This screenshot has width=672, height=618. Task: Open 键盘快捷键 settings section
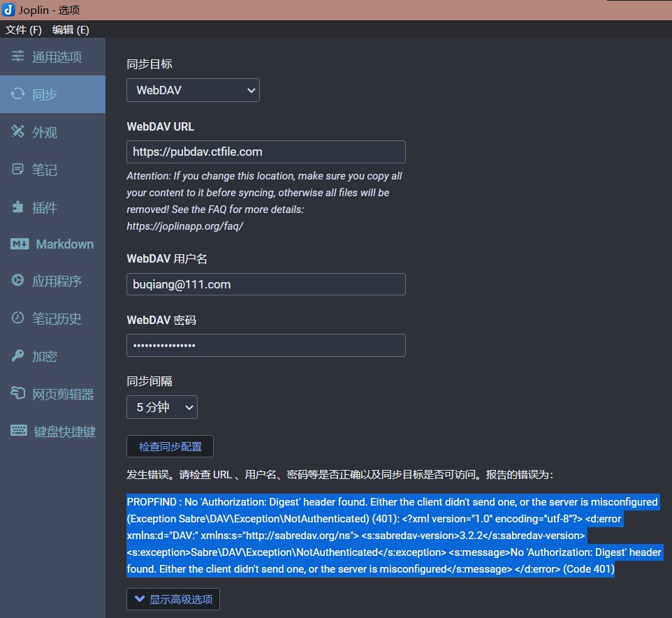coord(52,431)
